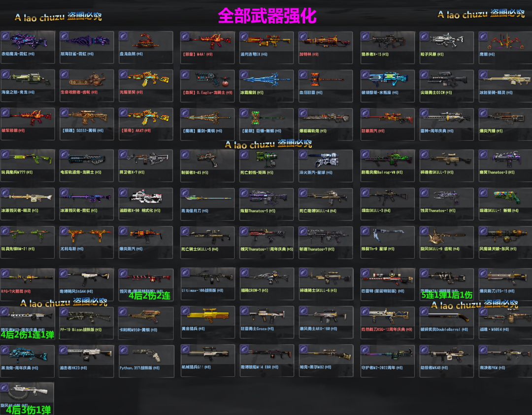Select the Python.357 (+8) revolver icon
This screenshot has height=415, width=532.
[x=147, y=354]
